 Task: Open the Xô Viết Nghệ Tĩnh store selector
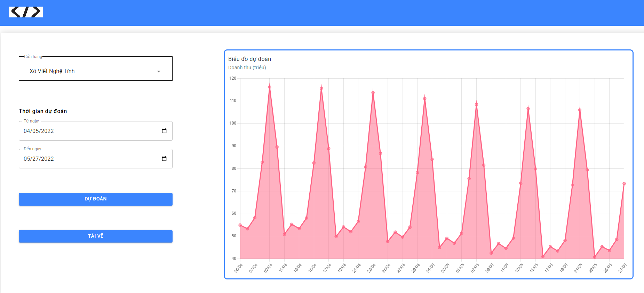96,69
